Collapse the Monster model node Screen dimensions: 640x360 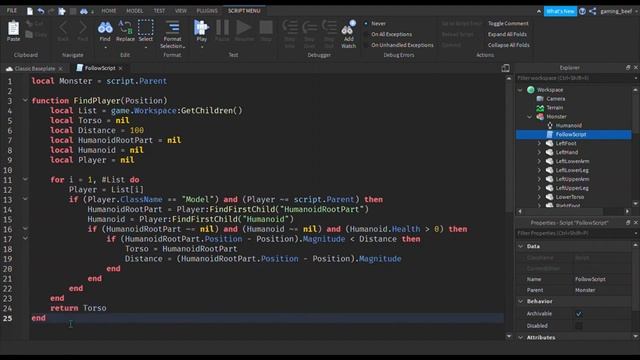click(x=529, y=117)
